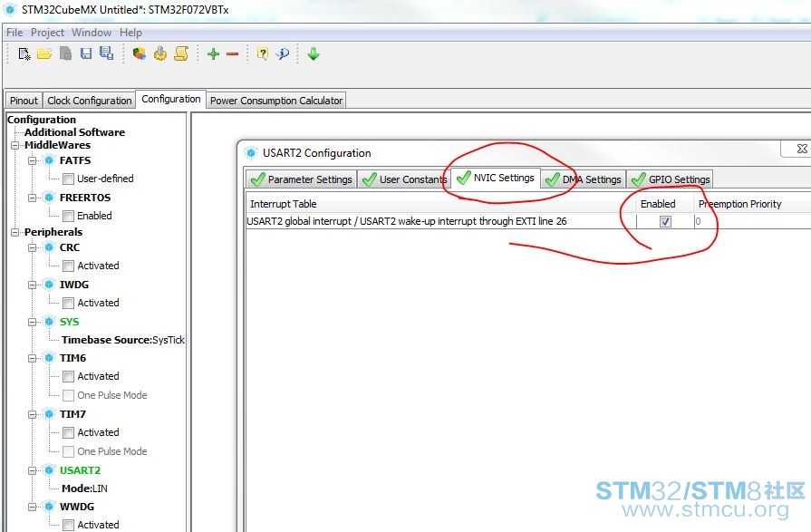Switch to the Pinout tab
Image resolution: width=811 pixels, height=532 pixels.
24,101
